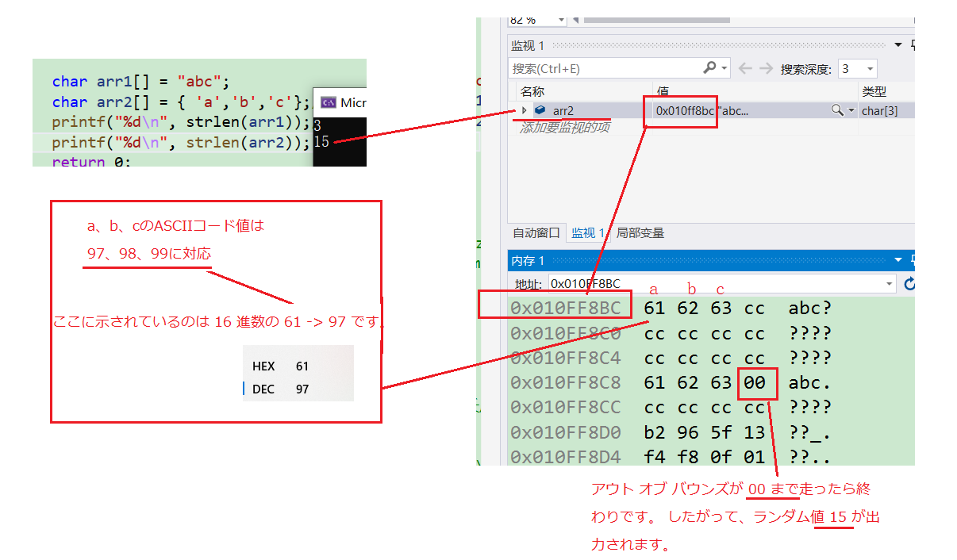Switch to the 局部变量 tab
Viewport: 957px width, 560px height.
coord(640,233)
